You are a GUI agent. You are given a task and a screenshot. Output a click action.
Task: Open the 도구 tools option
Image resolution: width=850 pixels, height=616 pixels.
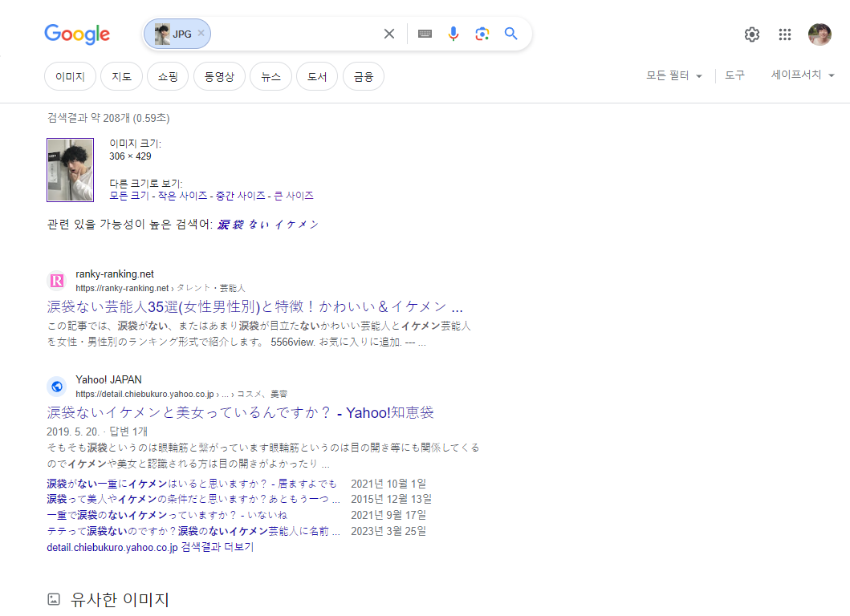click(734, 75)
